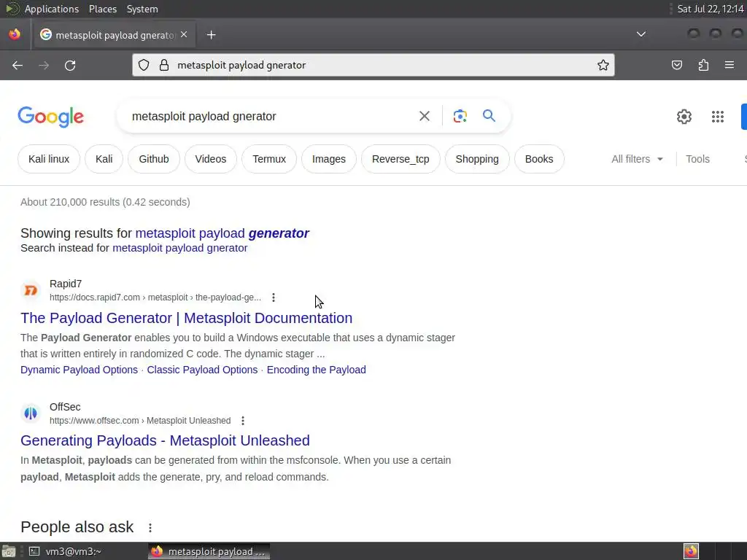747x560 pixels.
Task: Switch to Images results
Action: click(x=329, y=159)
